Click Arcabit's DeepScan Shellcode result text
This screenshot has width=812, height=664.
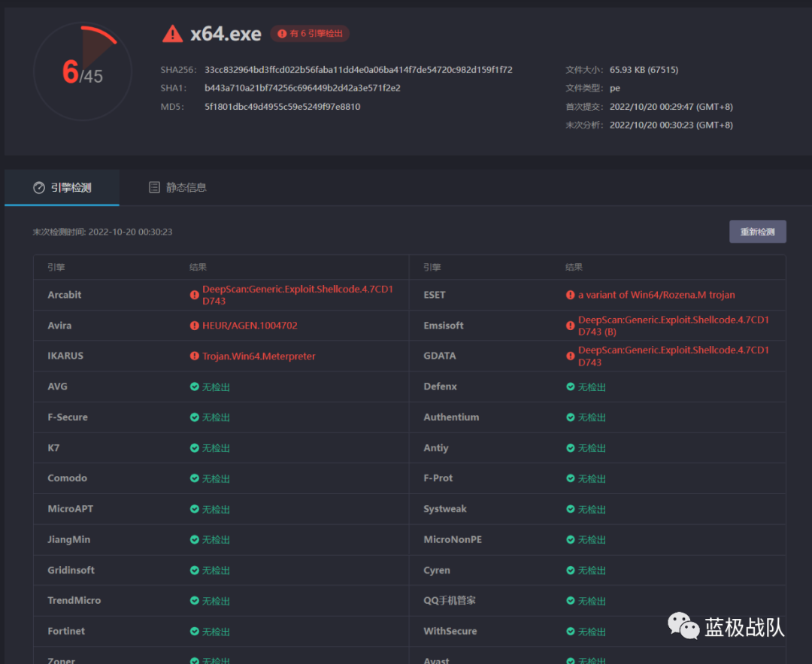298,295
